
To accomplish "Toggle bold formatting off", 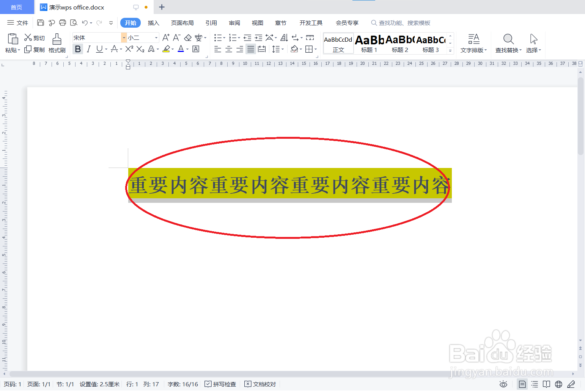I will (x=77, y=49).
